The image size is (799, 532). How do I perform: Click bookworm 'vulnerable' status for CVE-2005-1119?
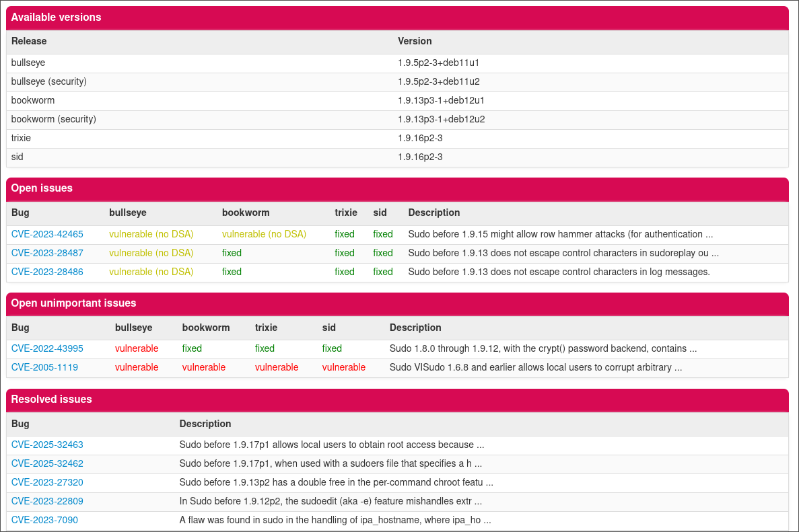(204, 368)
